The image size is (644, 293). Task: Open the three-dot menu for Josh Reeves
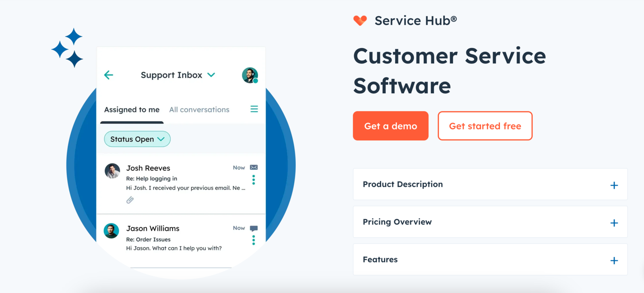(254, 180)
